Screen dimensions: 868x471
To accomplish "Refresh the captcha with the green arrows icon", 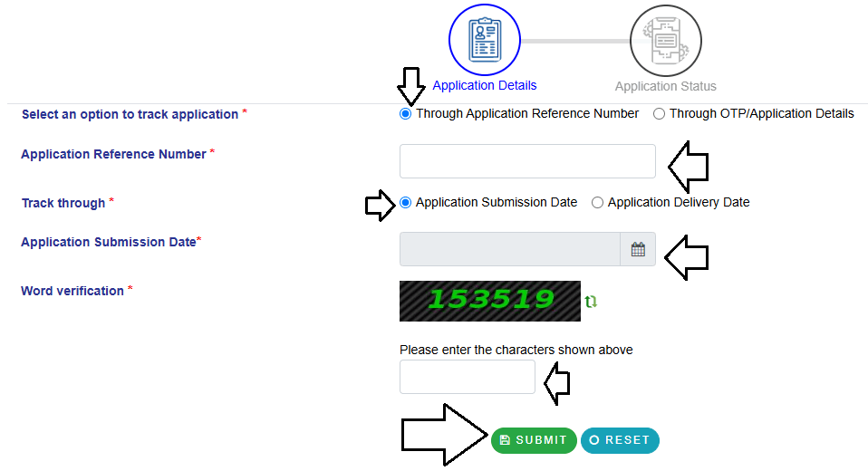I will [592, 302].
